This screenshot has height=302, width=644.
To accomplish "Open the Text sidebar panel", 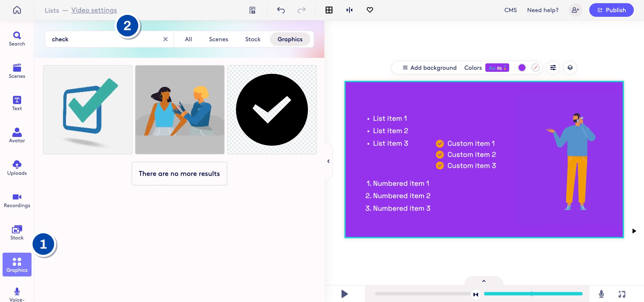I will pyautogui.click(x=17, y=103).
